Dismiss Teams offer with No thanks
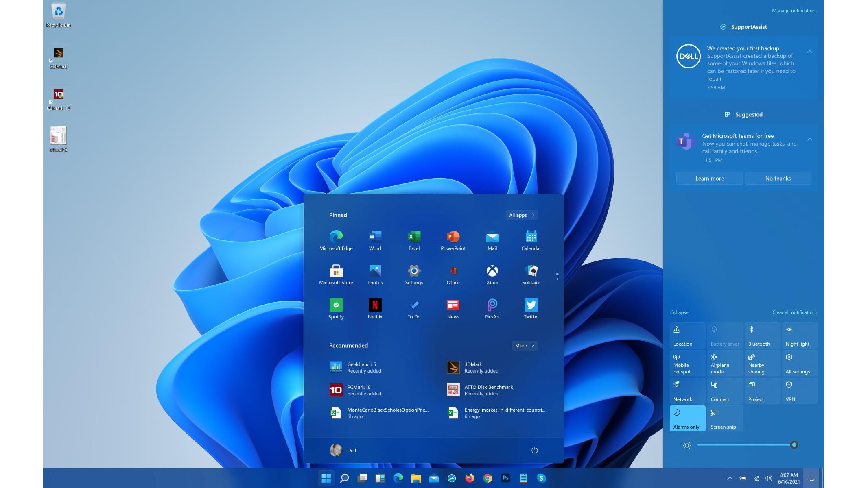 778,178
